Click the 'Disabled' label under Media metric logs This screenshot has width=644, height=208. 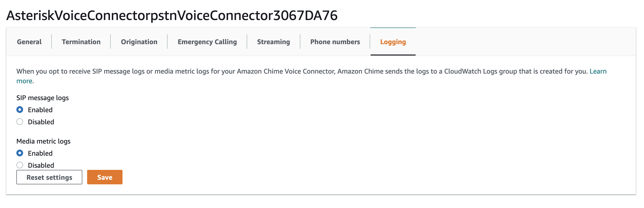click(x=41, y=165)
